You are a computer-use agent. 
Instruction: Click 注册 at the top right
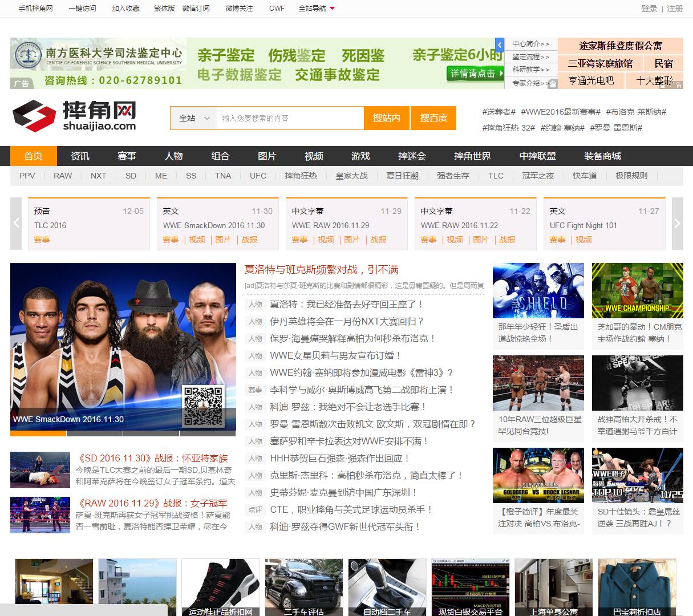pyautogui.click(x=675, y=9)
